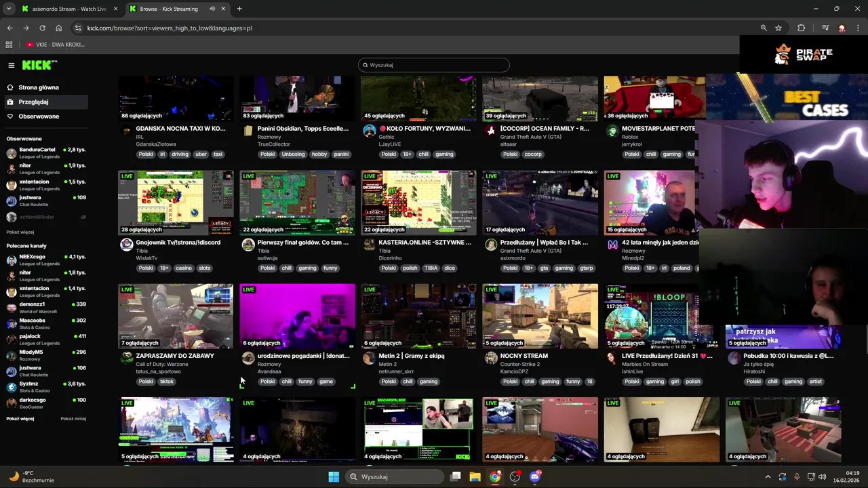Open LJayLIVE channel avatar

pyautogui.click(x=369, y=131)
